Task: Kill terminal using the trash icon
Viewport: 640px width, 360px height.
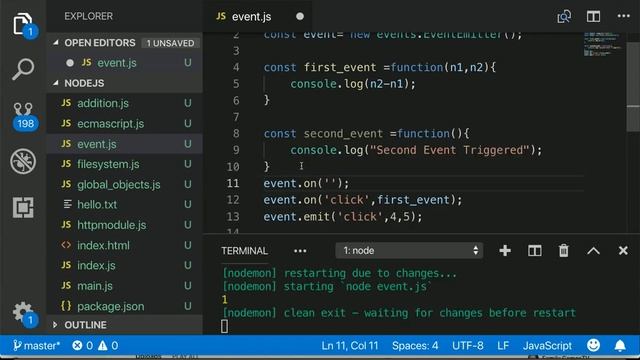Action: (x=564, y=251)
